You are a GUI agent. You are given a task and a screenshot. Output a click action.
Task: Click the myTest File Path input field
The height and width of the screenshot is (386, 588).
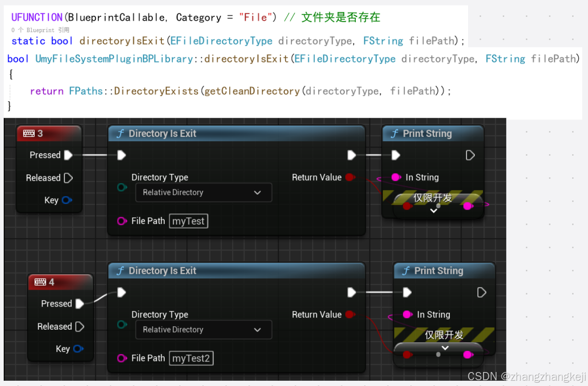click(x=188, y=221)
